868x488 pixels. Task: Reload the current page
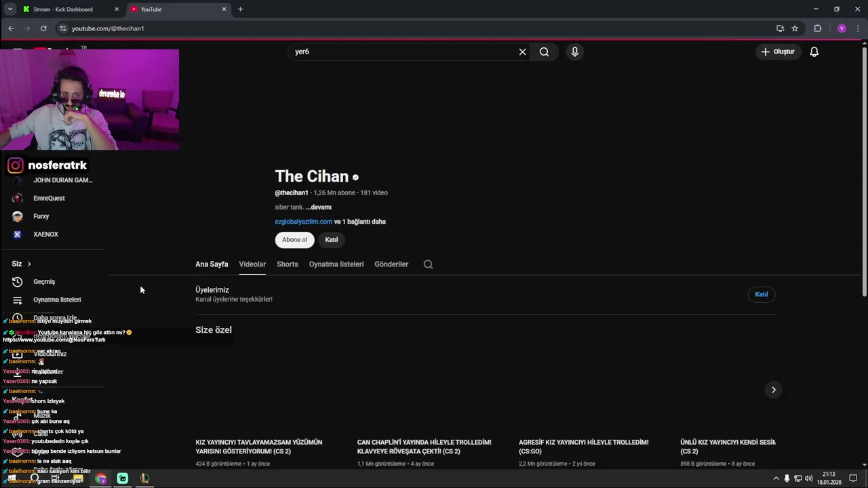click(43, 28)
